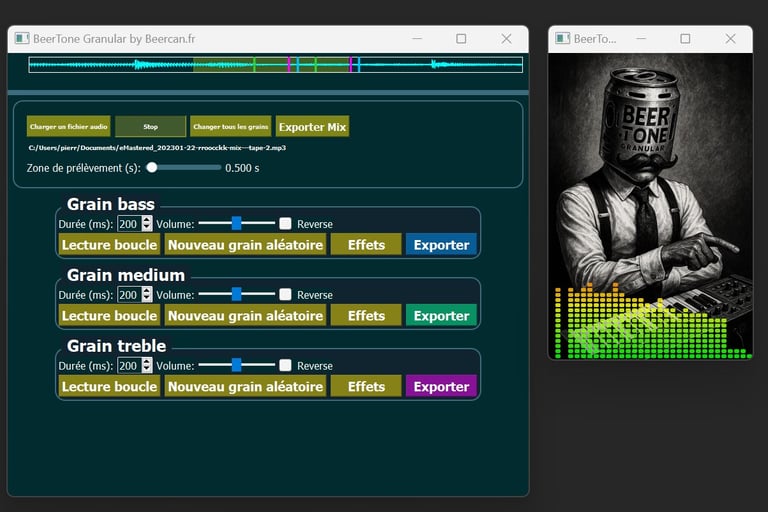Click 'Zone de prélèvement (s):' label
768x512 pixels.
(x=84, y=168)
